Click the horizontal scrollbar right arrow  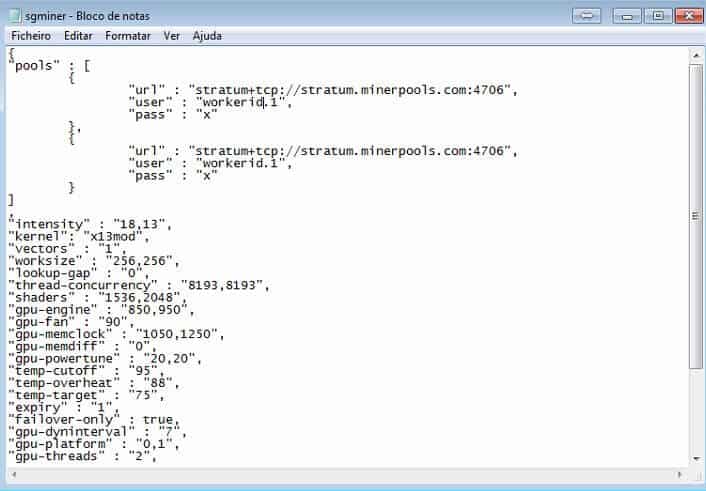(679, 474)
